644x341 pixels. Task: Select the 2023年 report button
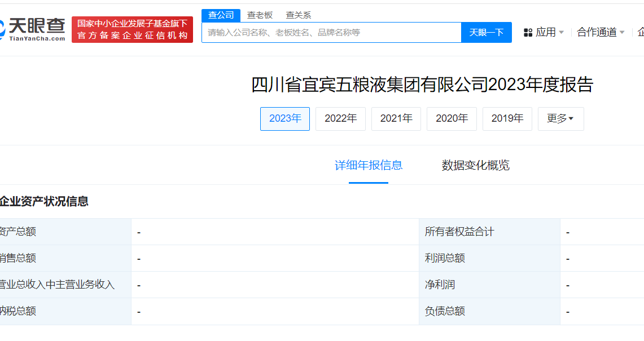(285, 119)
